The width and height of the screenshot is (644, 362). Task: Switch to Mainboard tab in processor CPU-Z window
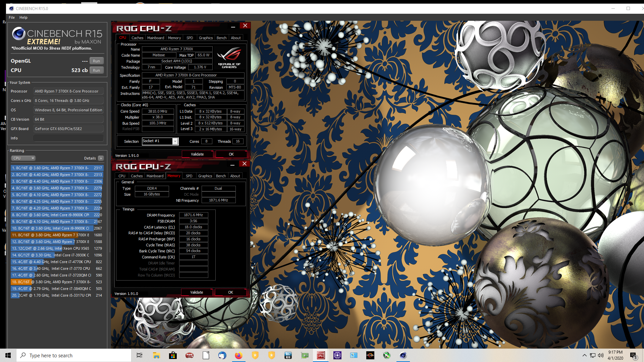click(156, 38)
